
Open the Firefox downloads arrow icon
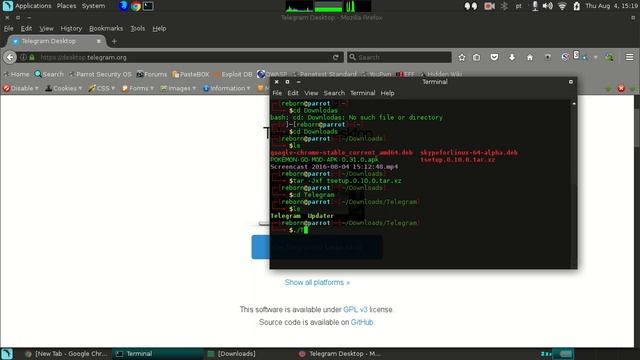coord(512,57)
